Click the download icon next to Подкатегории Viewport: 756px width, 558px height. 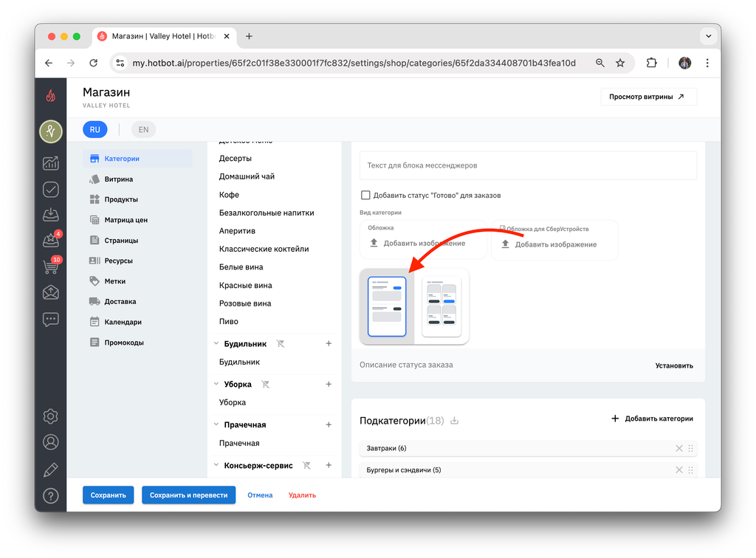coord(454,421)
